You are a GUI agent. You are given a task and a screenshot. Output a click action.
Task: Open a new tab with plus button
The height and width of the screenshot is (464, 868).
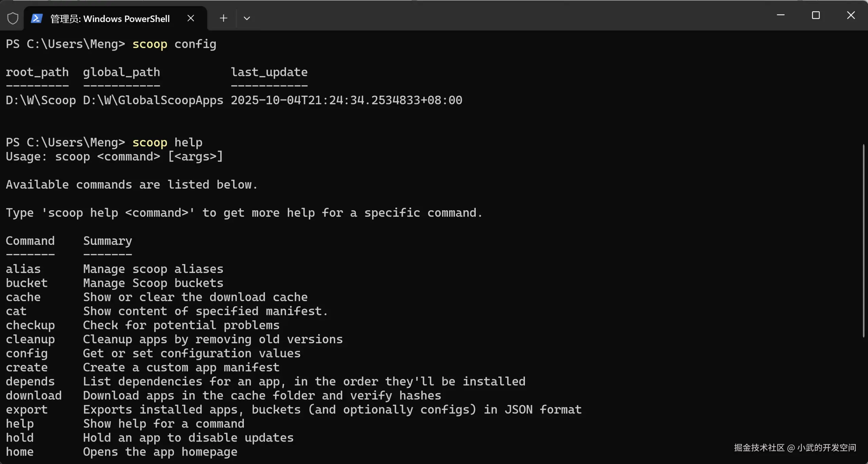pyautogui.click(x=223, y=18)
